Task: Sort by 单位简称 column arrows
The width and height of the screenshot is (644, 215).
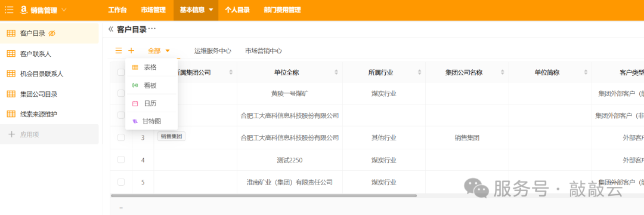Action: 586,72
